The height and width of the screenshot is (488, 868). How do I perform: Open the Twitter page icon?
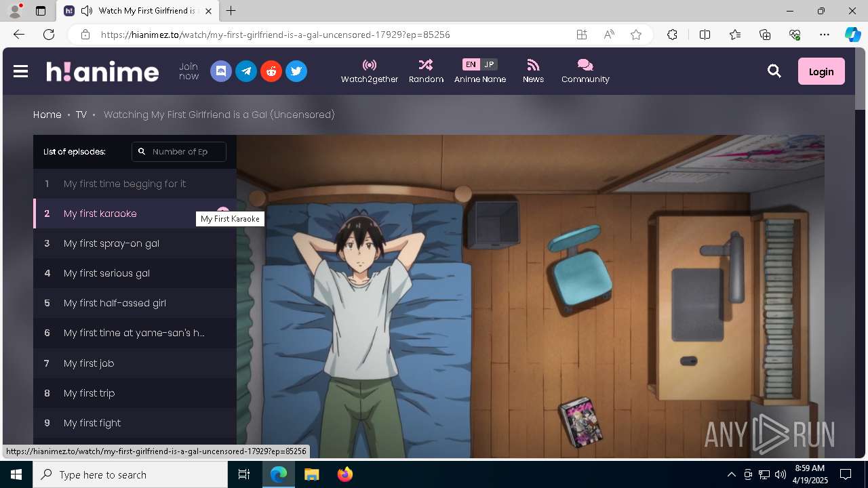click(296, 71)
